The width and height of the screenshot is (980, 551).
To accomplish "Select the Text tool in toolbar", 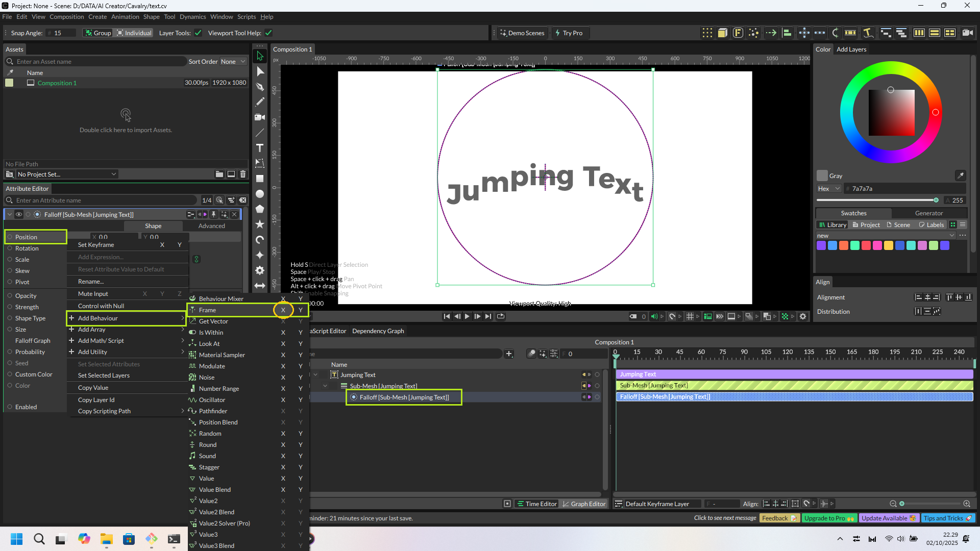I will (x=260, y=148).
